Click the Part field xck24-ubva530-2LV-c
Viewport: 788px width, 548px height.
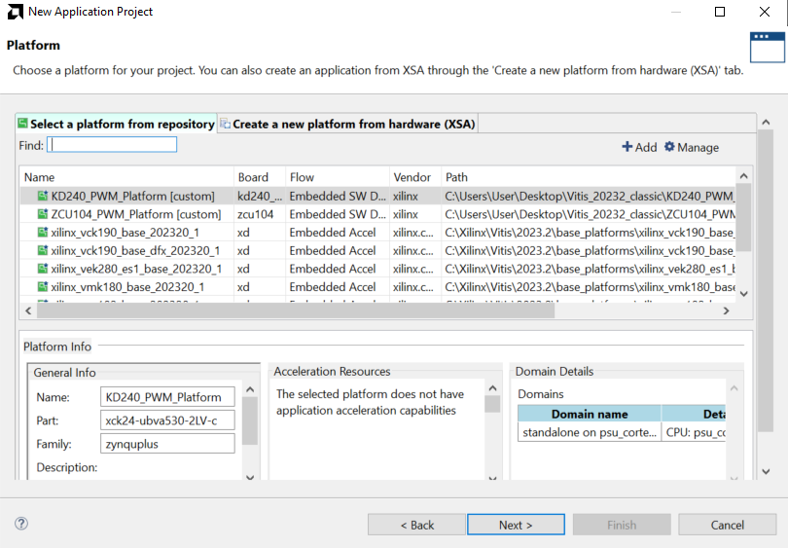(167, 420)
